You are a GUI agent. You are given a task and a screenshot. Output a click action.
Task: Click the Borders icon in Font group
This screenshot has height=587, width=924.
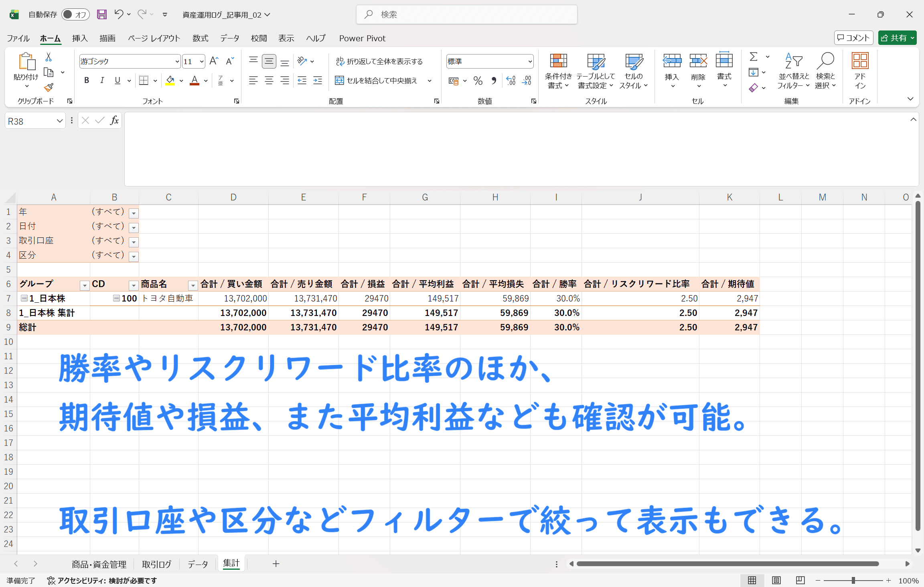click(x=144, y=81)
